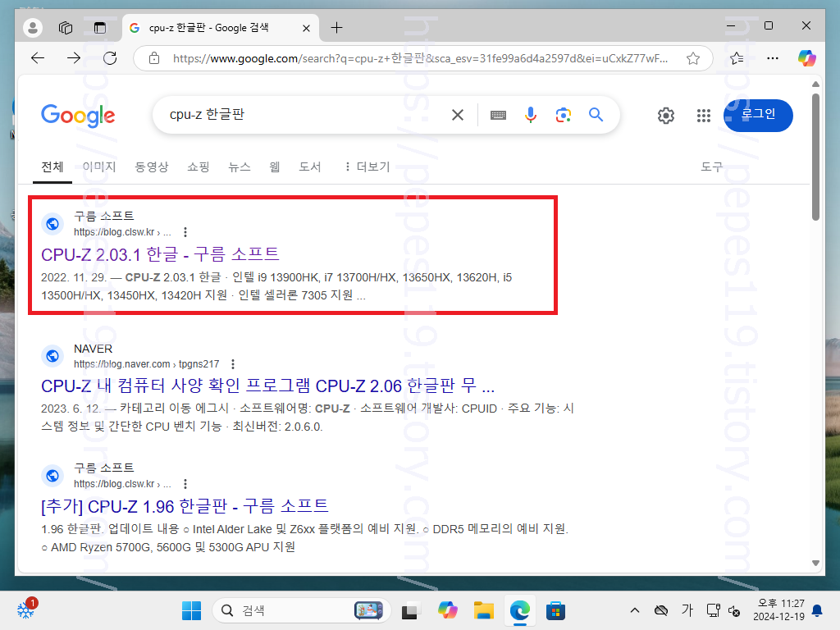
Task: Search by image with the Google Lens icon
Action: 563,115
